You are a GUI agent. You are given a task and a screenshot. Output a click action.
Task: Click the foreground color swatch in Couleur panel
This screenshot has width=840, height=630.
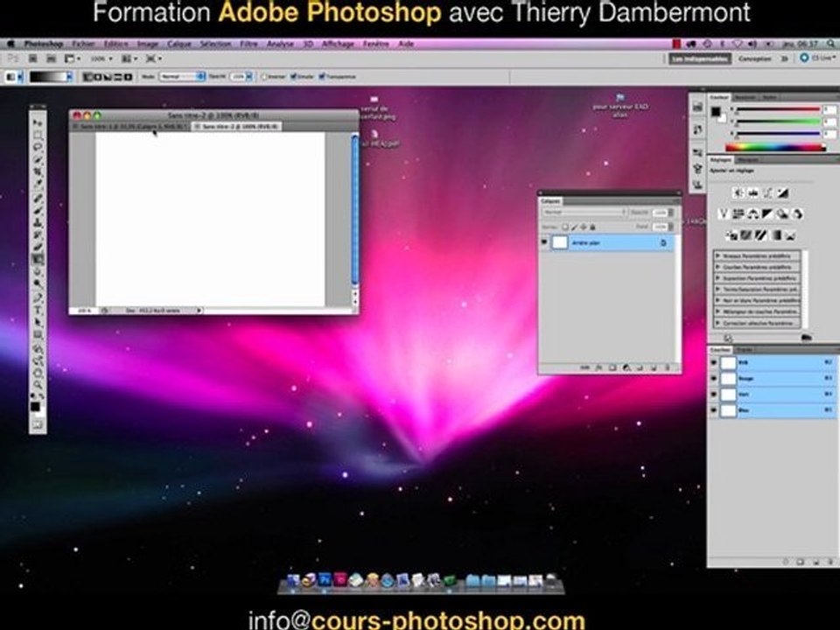pos(715,111)
